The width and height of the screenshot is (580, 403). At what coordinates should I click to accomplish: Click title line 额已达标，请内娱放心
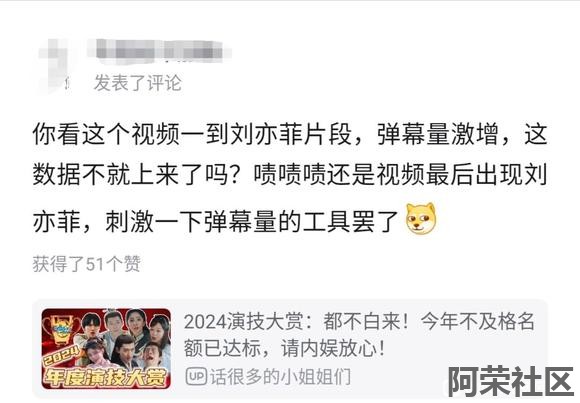tap(284, 348)
